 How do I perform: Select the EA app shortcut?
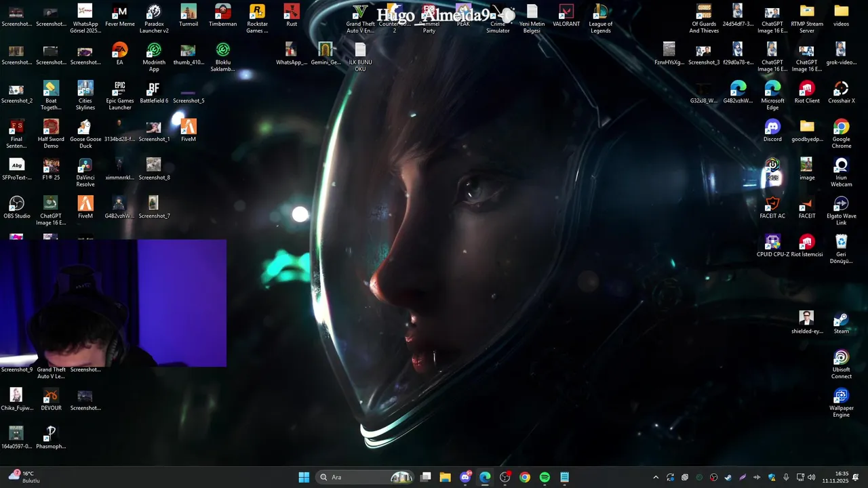click(x=119, y=54)
